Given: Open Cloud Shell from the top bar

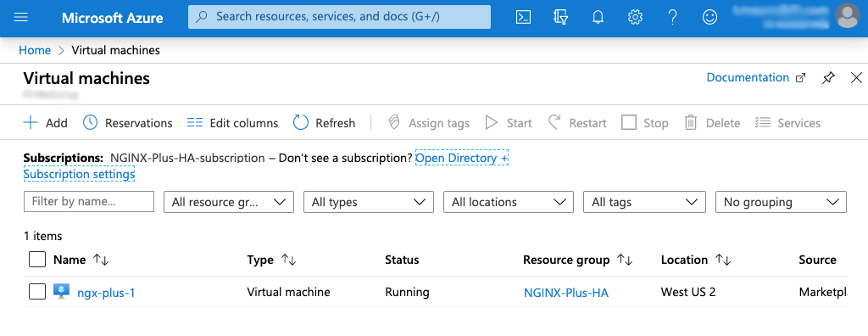Looking at the screenshot, I should 523,17.
